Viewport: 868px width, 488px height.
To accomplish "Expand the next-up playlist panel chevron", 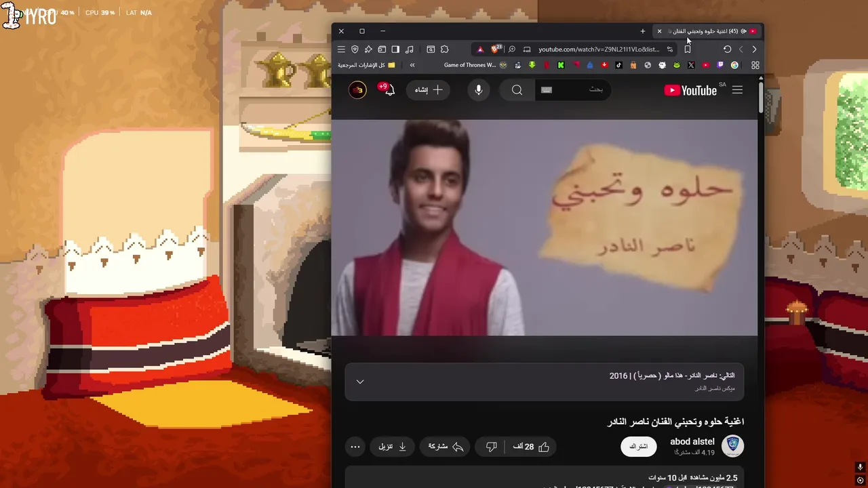I will click(x=360, y=382).
